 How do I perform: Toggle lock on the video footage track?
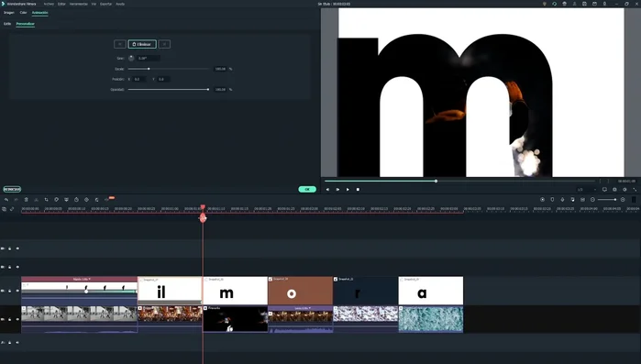pyautogui.click(x=10, y=319)
